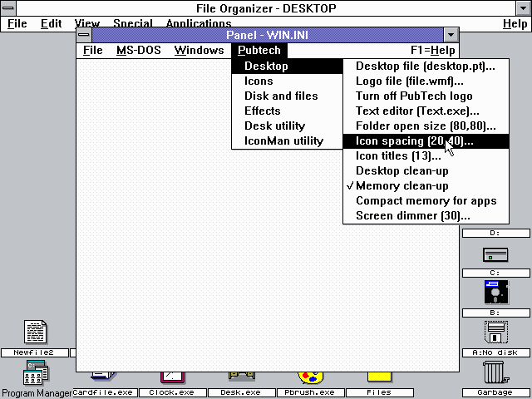532x399 pixels.
Task: Click the Files label
Action: pos(379,392)
